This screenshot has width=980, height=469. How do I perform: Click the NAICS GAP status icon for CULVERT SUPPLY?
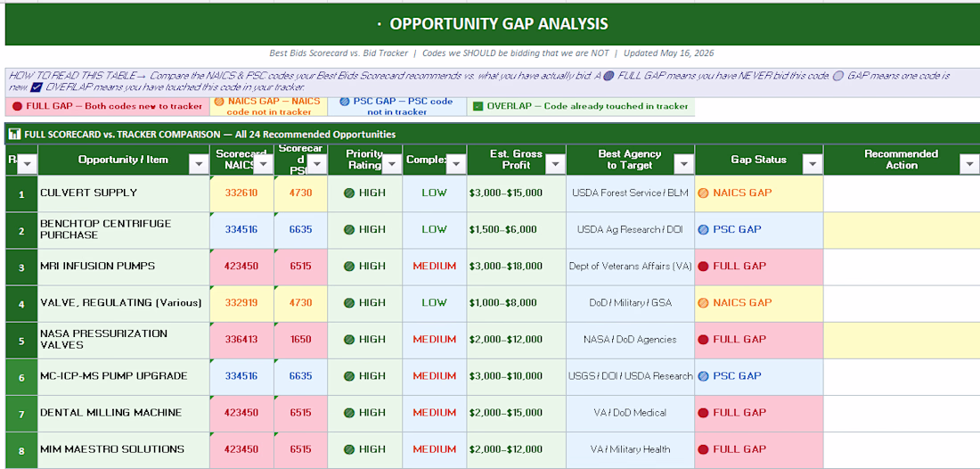tap(703, 193)
